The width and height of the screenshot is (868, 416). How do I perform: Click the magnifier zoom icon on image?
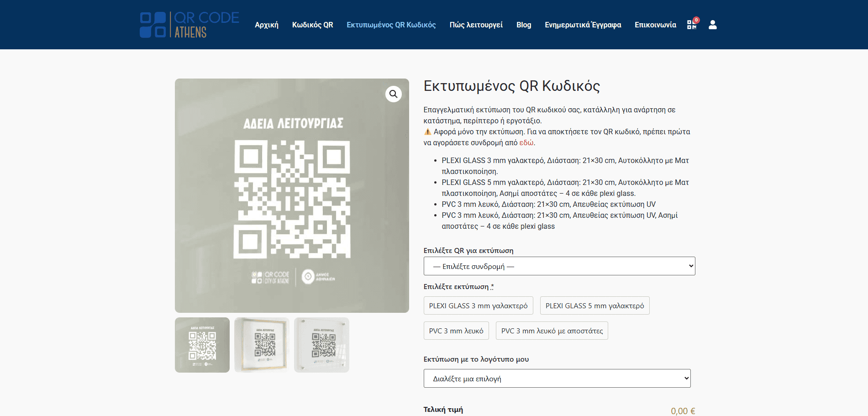[393, 94]
